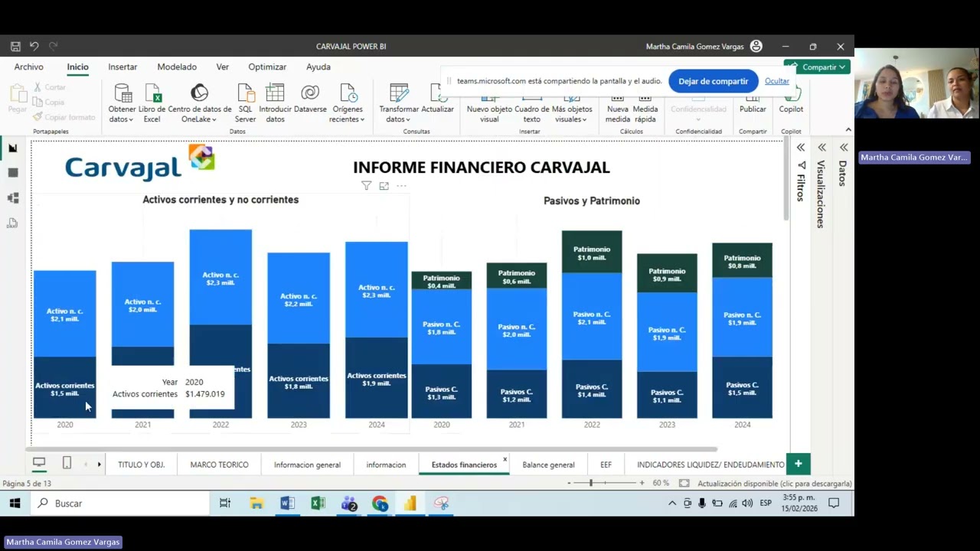Open Introducir datos table entry

(275, 103)
